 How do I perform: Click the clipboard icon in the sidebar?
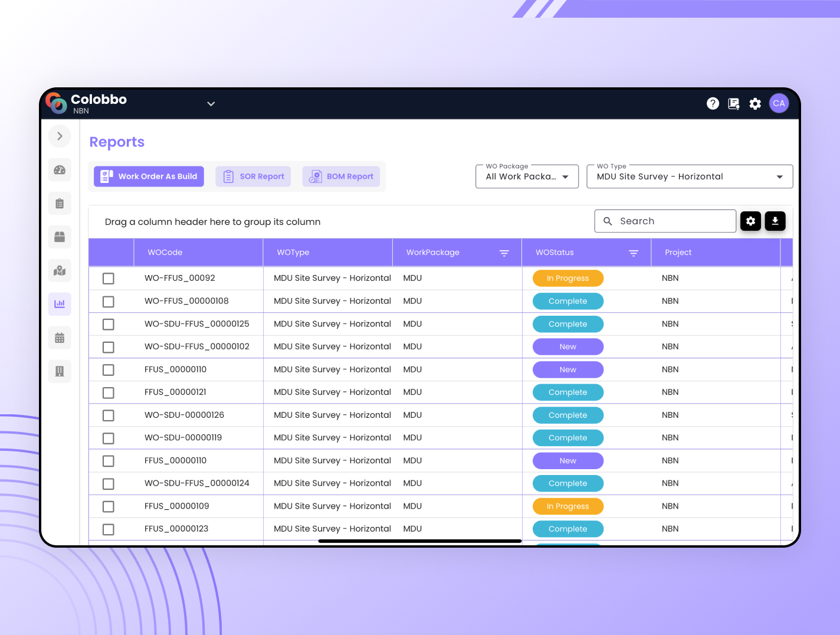click(x=60, y=204)
